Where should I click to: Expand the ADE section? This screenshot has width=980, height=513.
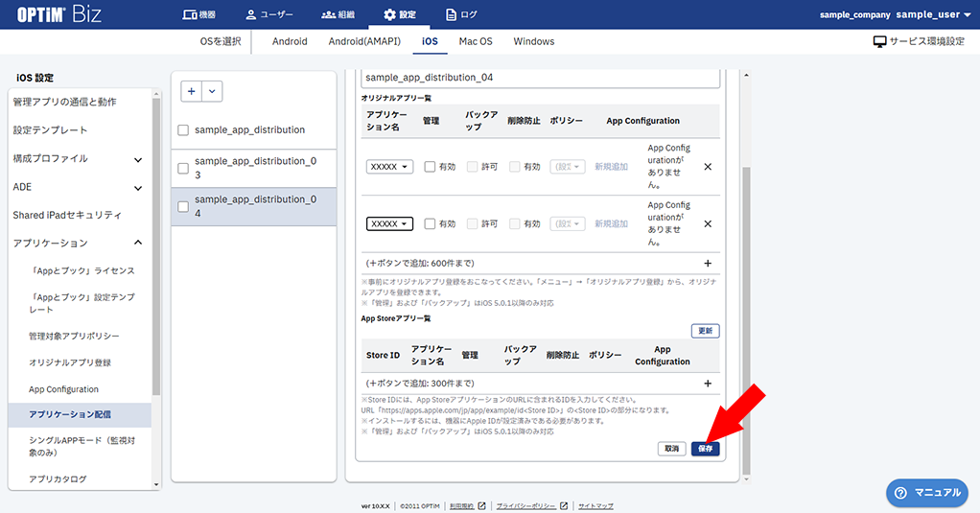click(78, 187)
